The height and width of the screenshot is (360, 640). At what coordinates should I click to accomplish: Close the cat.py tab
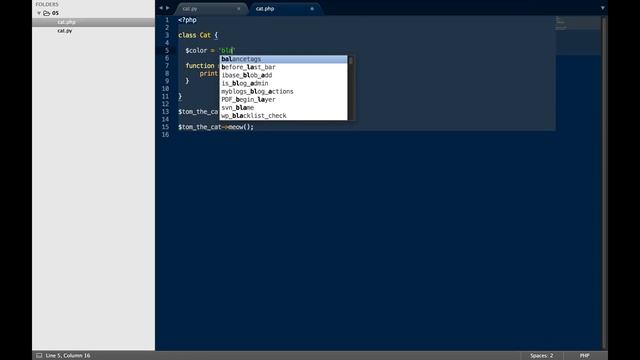tap(239, 9)
